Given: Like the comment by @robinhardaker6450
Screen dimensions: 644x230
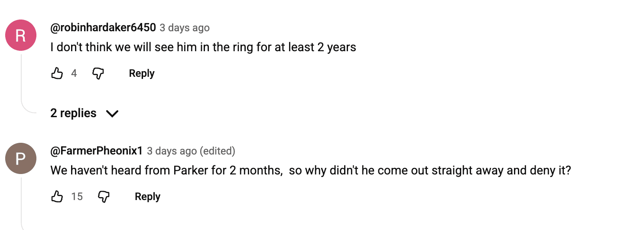Looking at the screenshot, I should (57, 74).
